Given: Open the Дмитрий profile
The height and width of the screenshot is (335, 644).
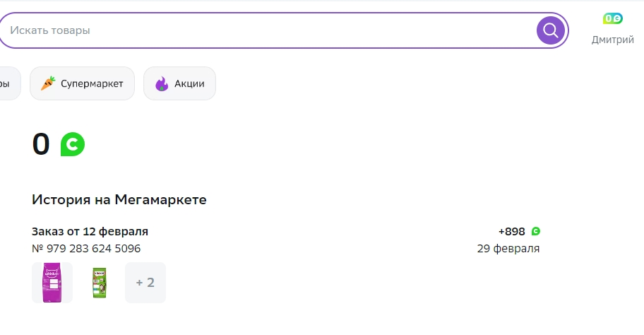Looking at the screenshot, I should point(612,40).
